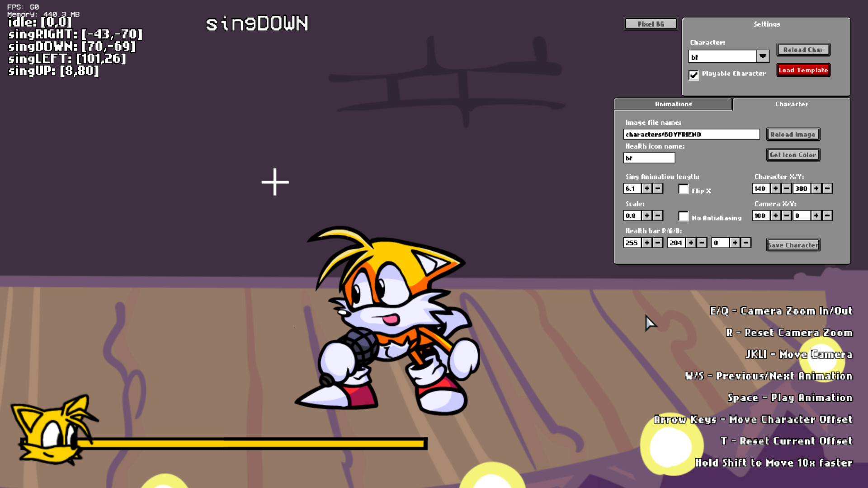The image size is (868, 488).
Task: Click the Pixel BG button
Action: pyautogui.click(x=651, y=24)
